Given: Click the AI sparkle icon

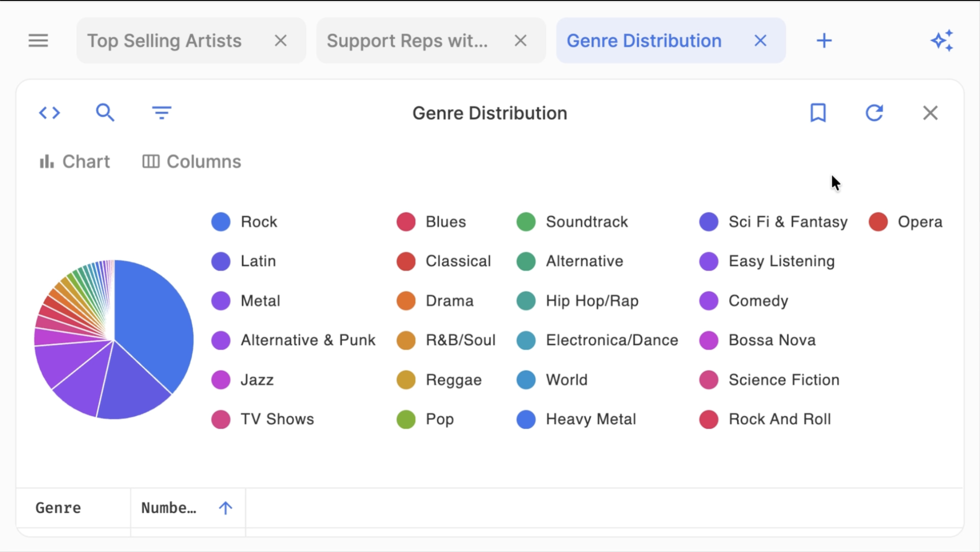Looking at the screenshot, I should 942,41.
